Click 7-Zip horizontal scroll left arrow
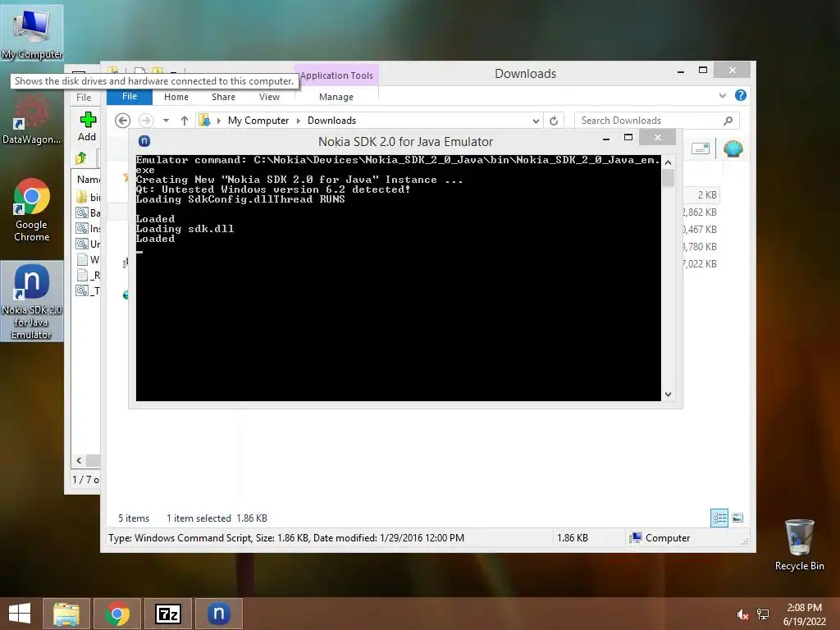Image resolution: width=840 pixels, height=630 pixels. 80,460
